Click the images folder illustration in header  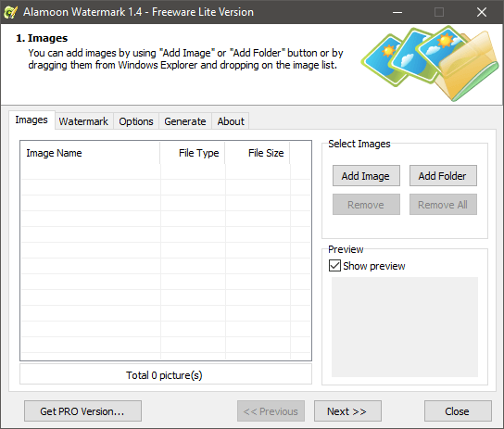tap(430, 63)
